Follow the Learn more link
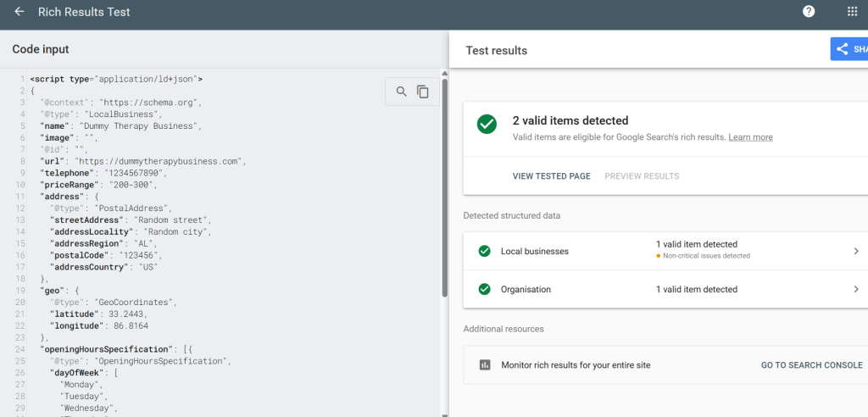 750,137
